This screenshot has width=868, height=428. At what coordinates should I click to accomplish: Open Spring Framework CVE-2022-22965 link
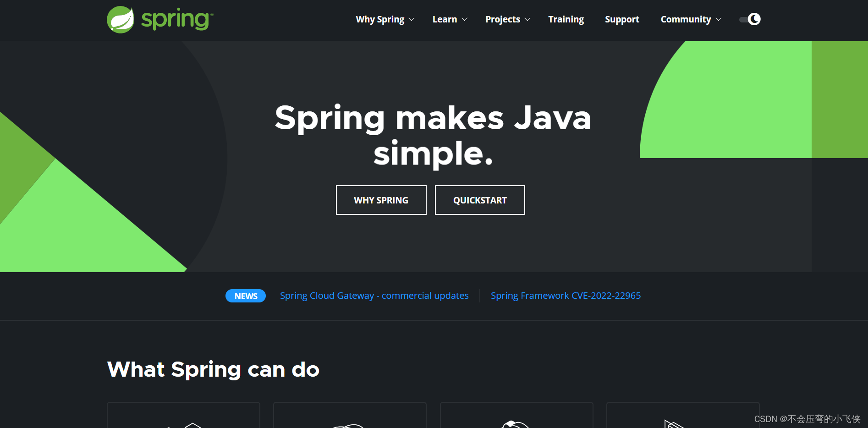[x=566, y=296]
